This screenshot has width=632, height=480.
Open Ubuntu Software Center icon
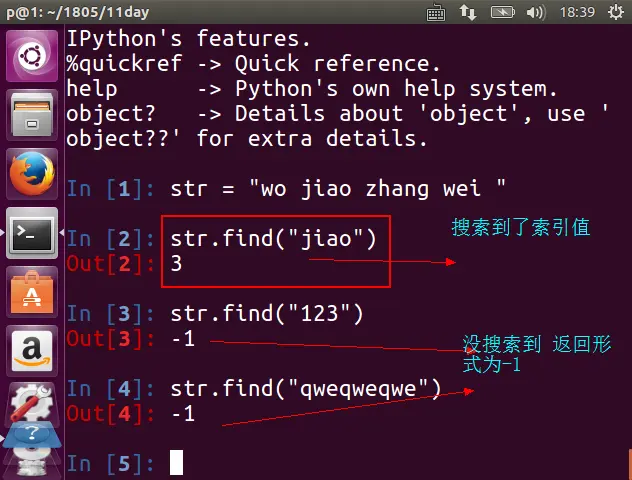32,292
